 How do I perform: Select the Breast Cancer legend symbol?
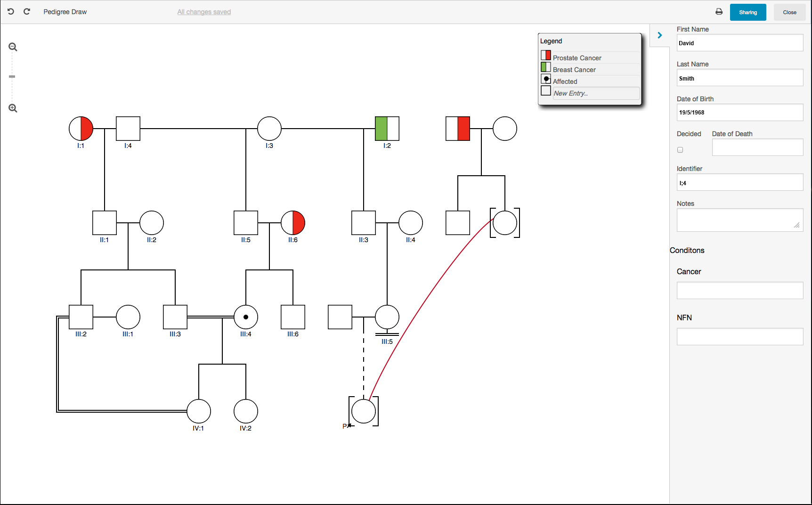pyautogui.click(x=545, y=67)
